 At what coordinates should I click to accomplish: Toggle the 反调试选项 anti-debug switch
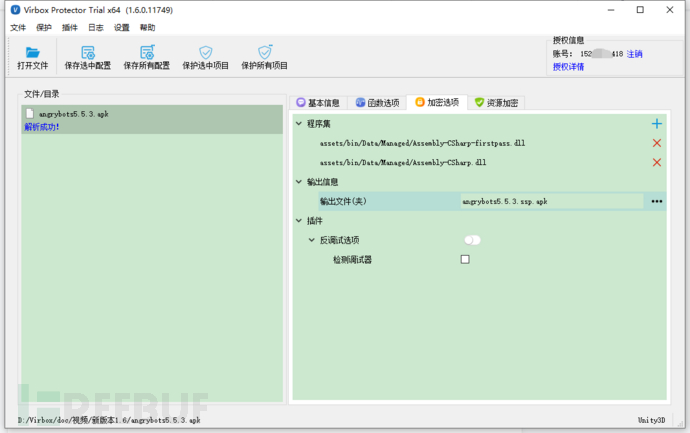[472, 240]
